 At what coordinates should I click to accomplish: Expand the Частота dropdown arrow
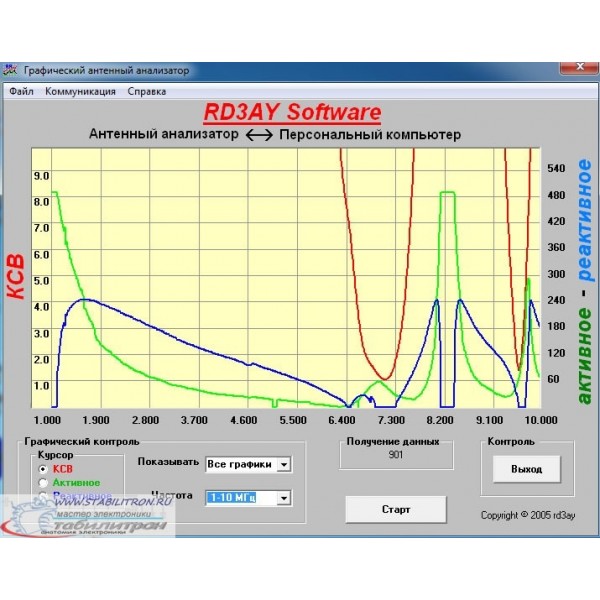coord(284,498)
